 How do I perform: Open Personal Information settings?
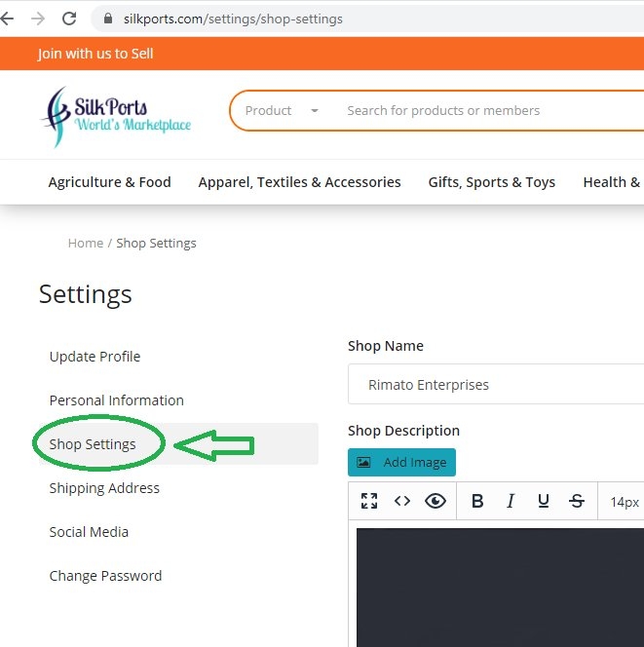117,400
